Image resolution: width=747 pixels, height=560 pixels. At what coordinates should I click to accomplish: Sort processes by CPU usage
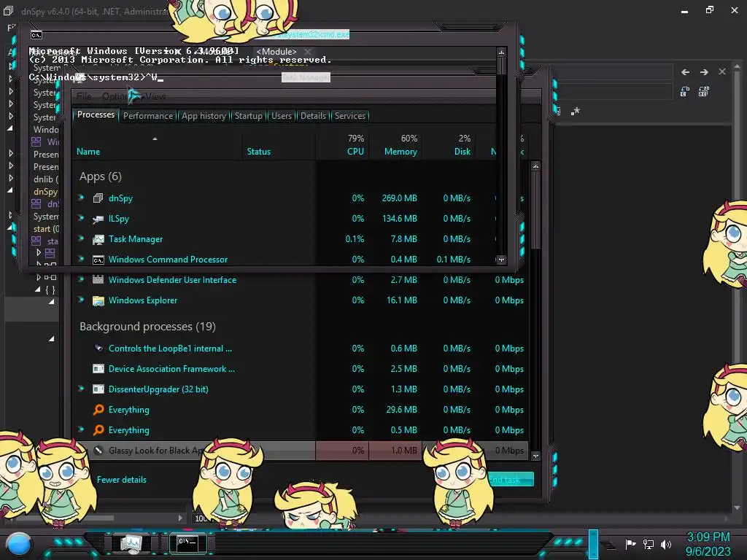(355, 152)
